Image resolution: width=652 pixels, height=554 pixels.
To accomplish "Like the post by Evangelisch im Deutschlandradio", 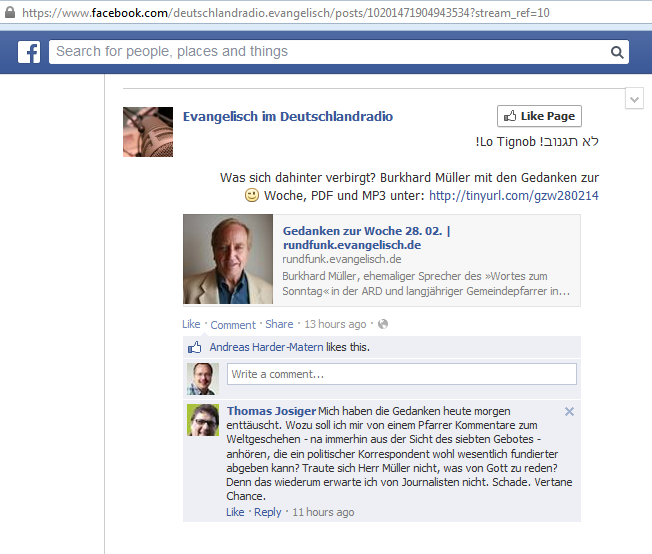I will coord(191,324).
